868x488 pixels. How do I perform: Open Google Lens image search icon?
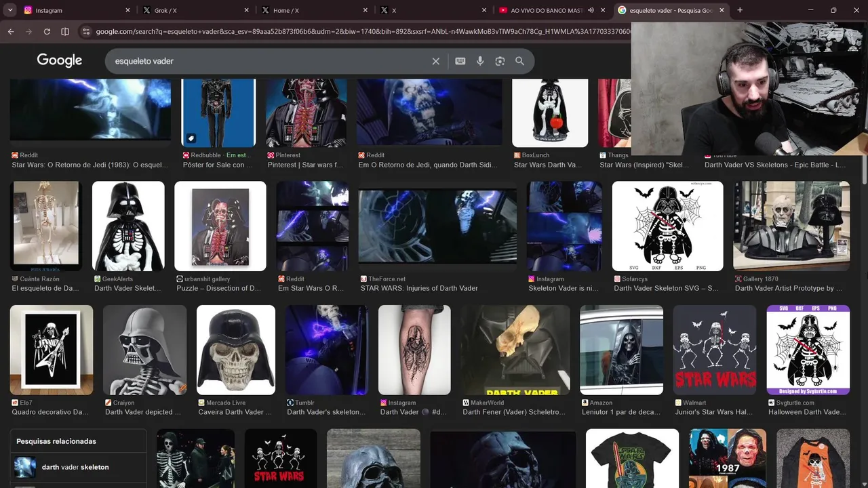click(500, 61)
